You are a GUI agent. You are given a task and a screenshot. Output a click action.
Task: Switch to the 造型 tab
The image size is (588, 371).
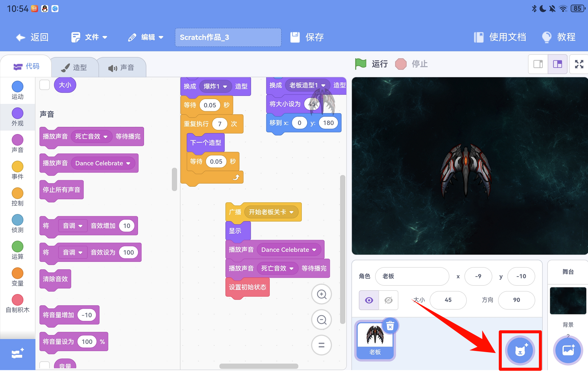(x=75, y=68)
